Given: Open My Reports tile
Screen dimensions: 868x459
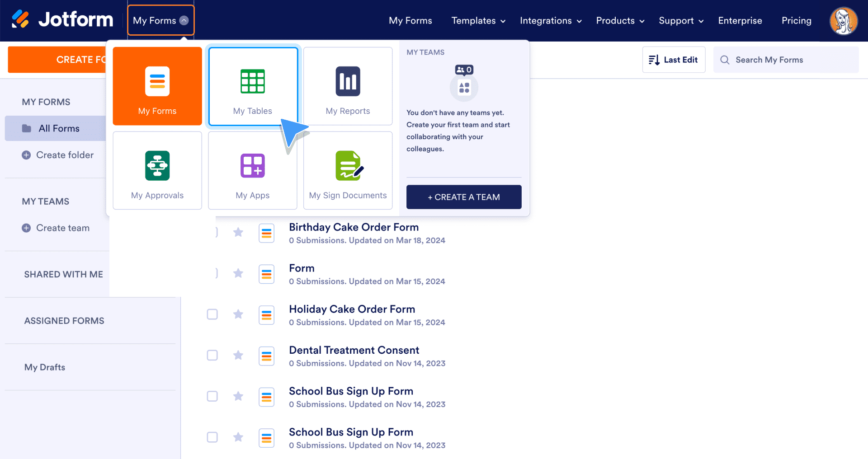Looking at the screenshot, I should tap(348, 86).
